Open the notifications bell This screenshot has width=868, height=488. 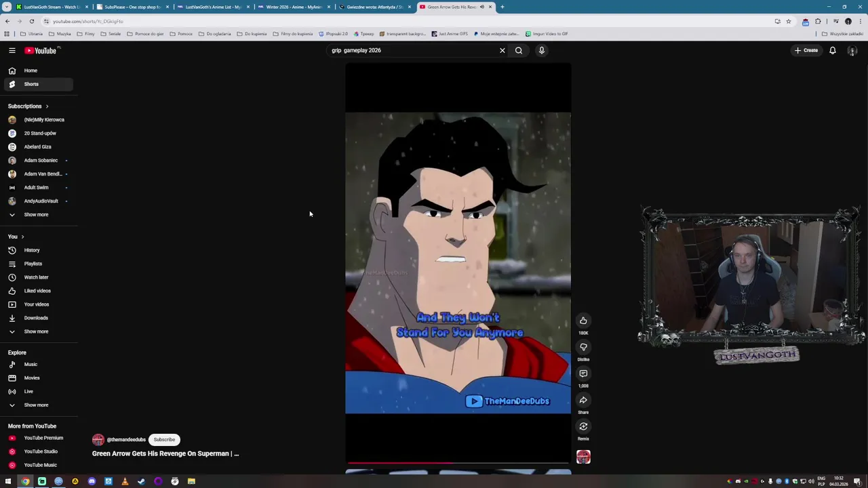(x=833, y=50)
